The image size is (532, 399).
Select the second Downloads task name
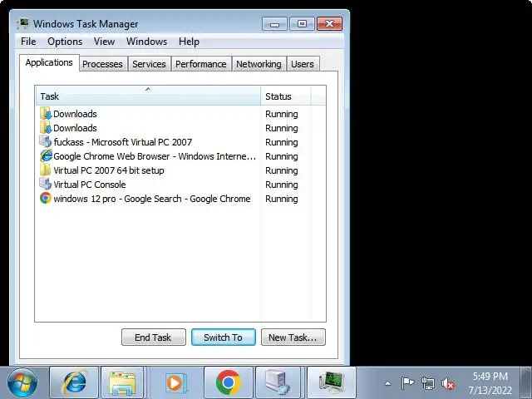click(75, 128)
